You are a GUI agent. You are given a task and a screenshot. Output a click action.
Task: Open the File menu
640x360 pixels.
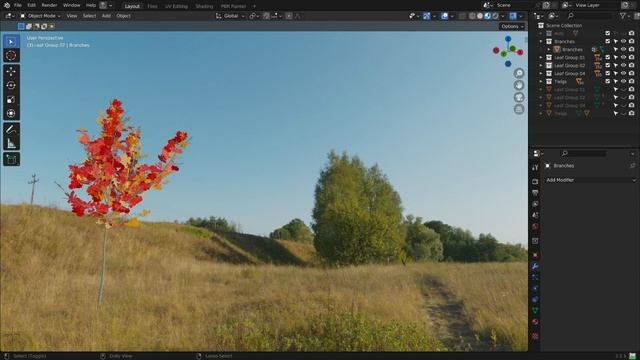[18, 5]
